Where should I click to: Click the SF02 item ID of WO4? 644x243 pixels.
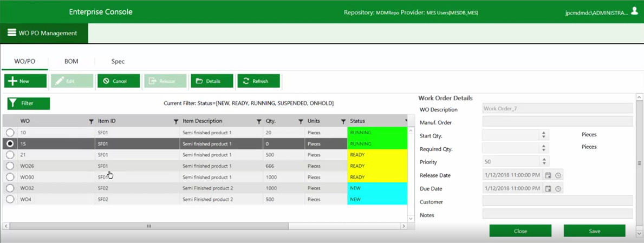(137, 199)
